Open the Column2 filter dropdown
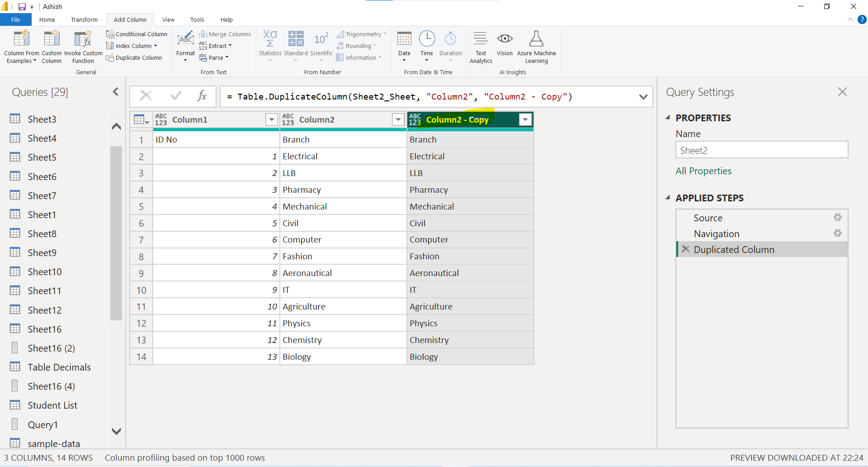868x467 pixels. pos(398,119)
